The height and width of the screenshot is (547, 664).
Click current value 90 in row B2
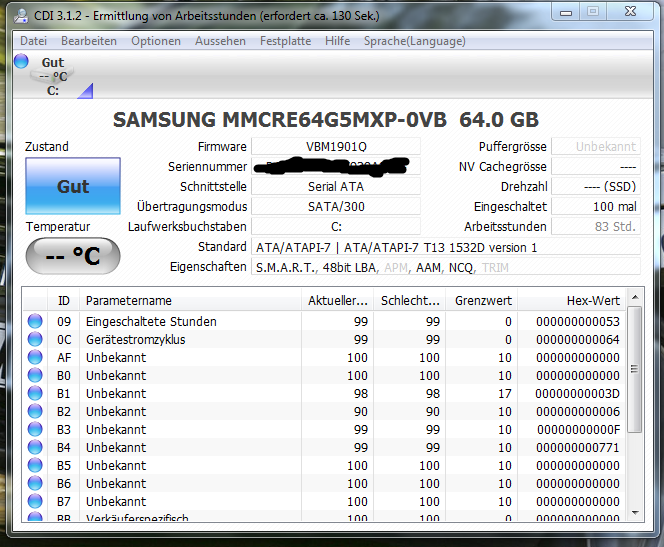pos(361,412)
